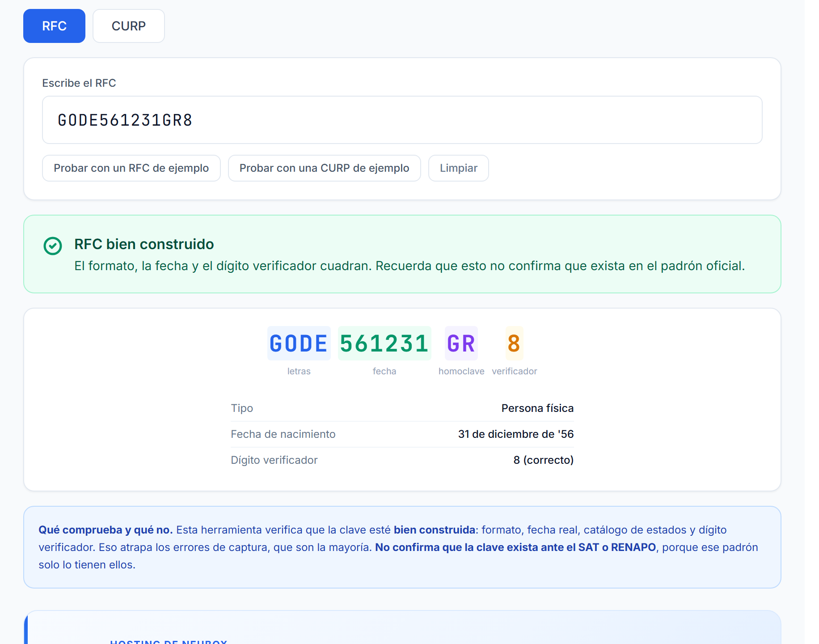The image size is (819, 644).
Task: Click the 'Escribe el RFC' field label
Action: pos(79,83)
